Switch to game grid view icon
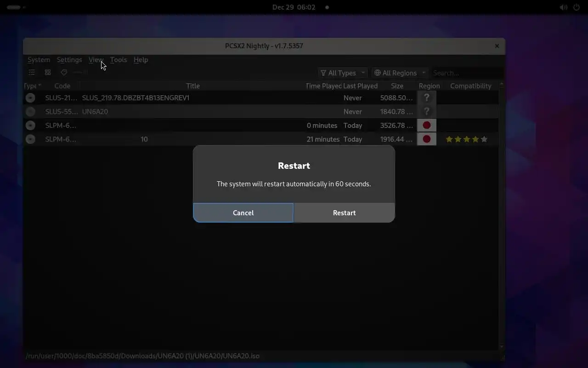588x368 pixels. 48,72
